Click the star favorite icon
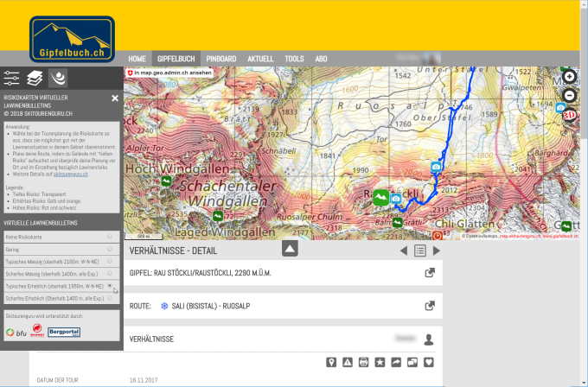588x387 pixels. click(x=380, y=362)
